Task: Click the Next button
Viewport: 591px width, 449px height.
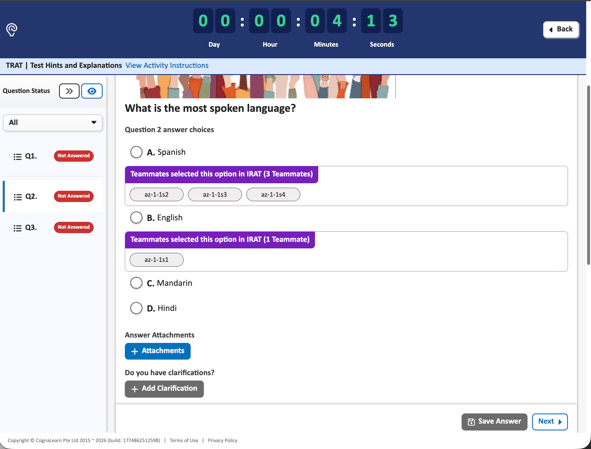Action: [x=550, y=421]
